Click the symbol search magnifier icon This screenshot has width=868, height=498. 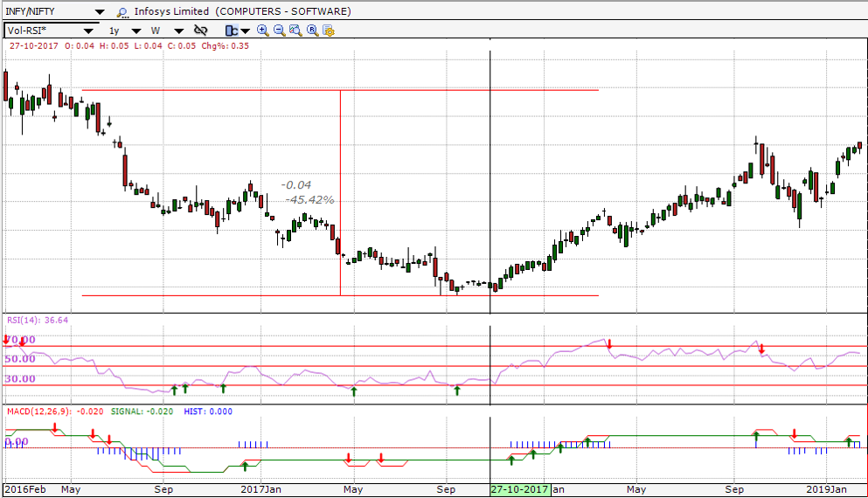pos(121,12)
